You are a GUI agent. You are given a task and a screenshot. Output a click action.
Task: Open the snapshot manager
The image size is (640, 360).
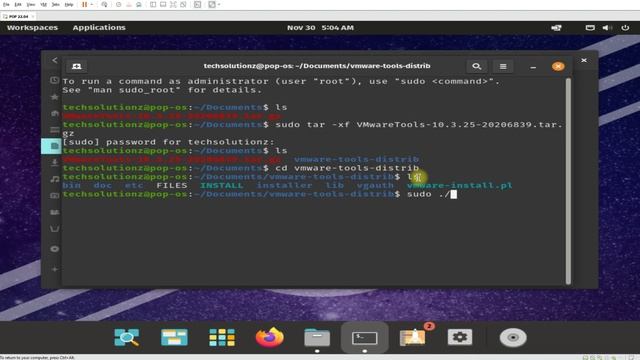point(139,4)
